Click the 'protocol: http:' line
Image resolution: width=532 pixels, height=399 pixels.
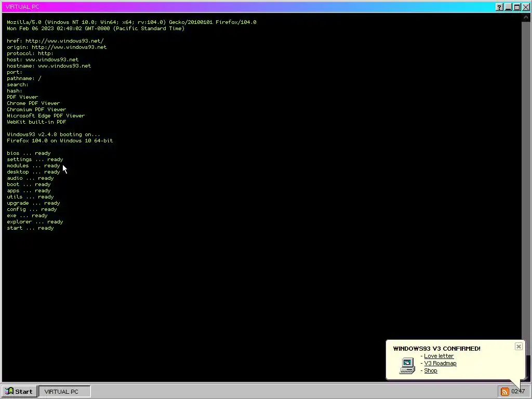click(x=30, y=54)
